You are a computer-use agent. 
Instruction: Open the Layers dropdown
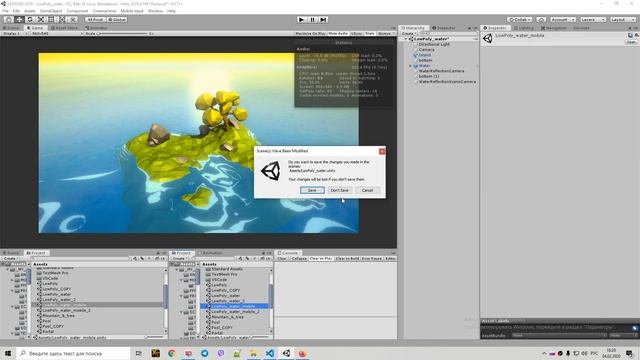tap(592, 19)
